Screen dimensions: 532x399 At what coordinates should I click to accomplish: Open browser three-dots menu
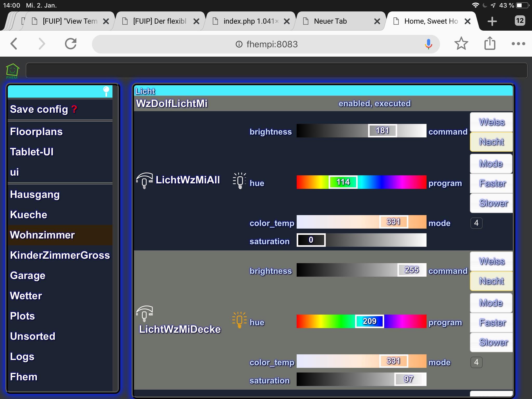pyautogui.click(x=518, y=44)
